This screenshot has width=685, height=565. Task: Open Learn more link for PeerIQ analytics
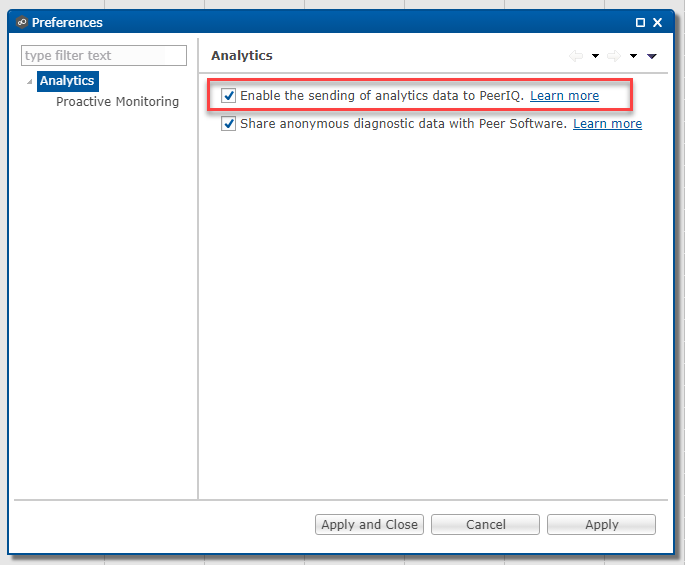(x=564, y=96)
